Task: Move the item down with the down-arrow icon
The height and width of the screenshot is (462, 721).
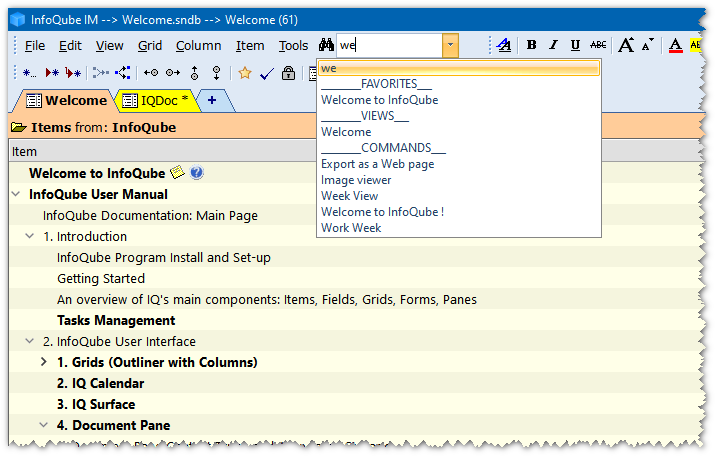Action: (217, 73)
